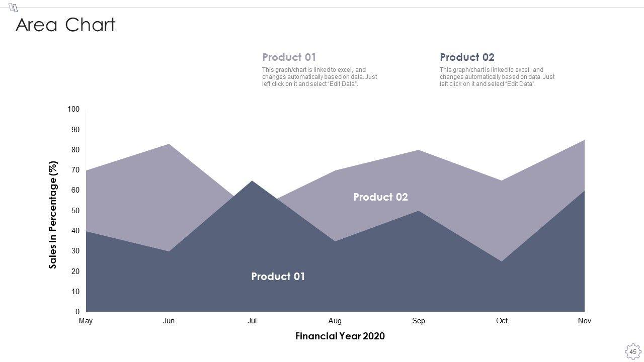Select the description text under the Product 02 heading
Screen dimensions: 644x362
pyautogui.click(x=497, y=77)
